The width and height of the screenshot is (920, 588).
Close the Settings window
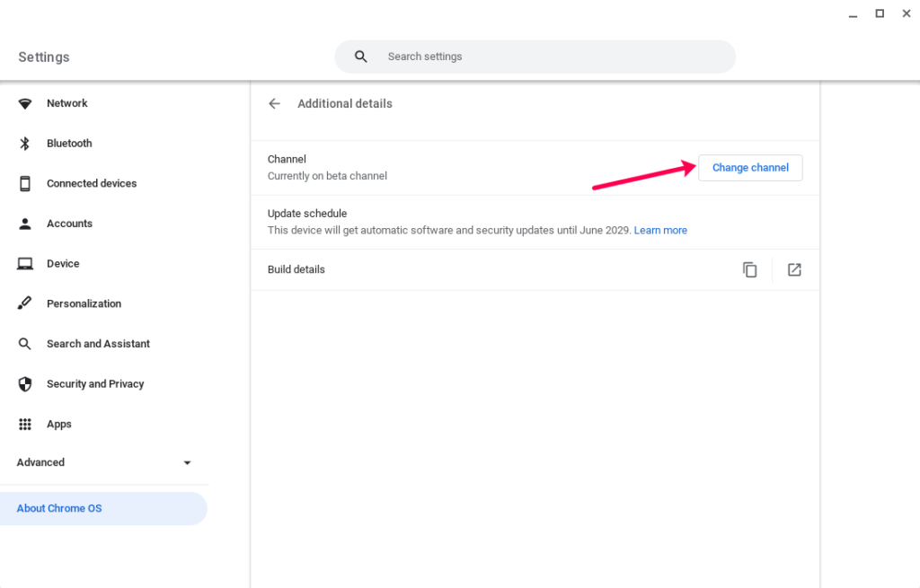tap(906, 13)
